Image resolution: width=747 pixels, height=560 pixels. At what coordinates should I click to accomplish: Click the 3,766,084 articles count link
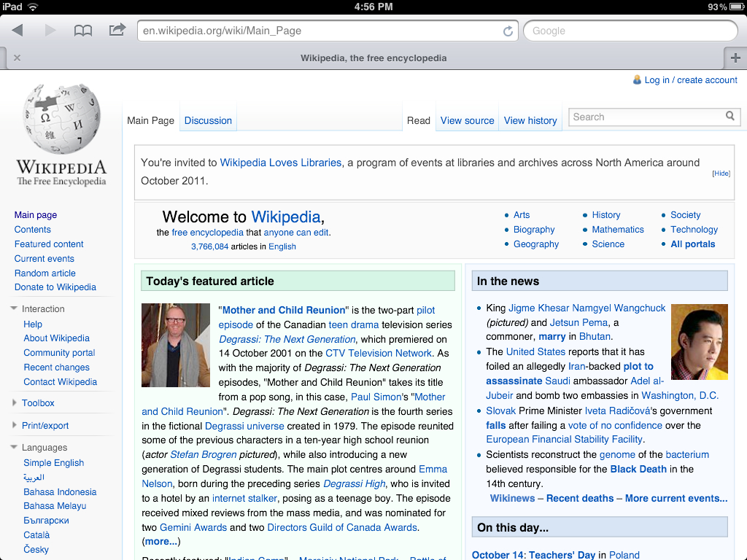tap(209, 246)
